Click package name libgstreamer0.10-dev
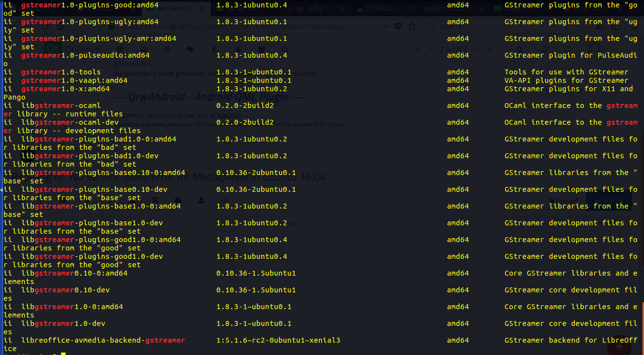The width and height of the screenshot is (644, 355). click(66, 290)
